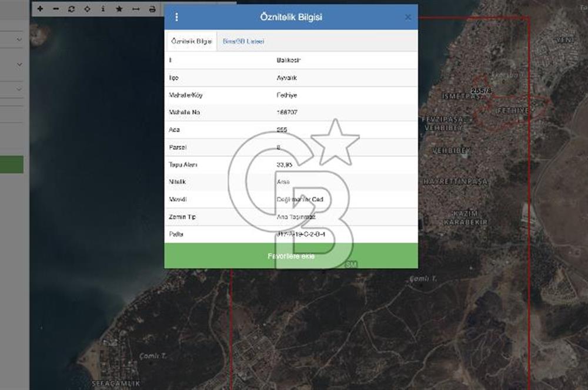Expand the second dropdown in left panel

click(19, 64)
